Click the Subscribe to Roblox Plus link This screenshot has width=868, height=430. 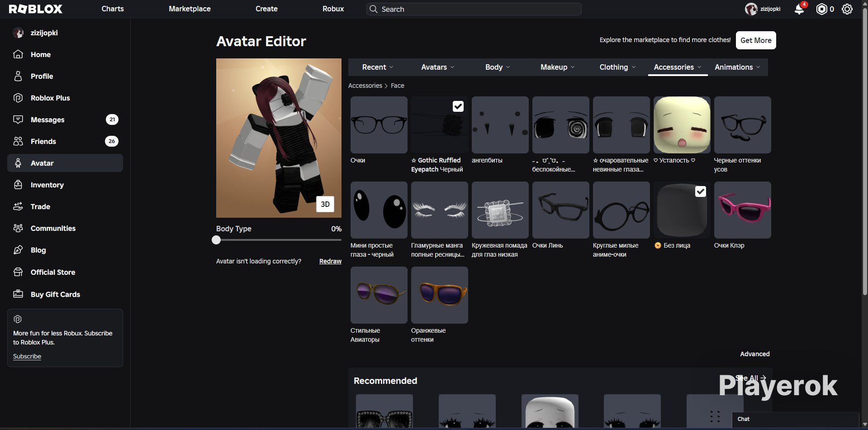tap(27, 356)
